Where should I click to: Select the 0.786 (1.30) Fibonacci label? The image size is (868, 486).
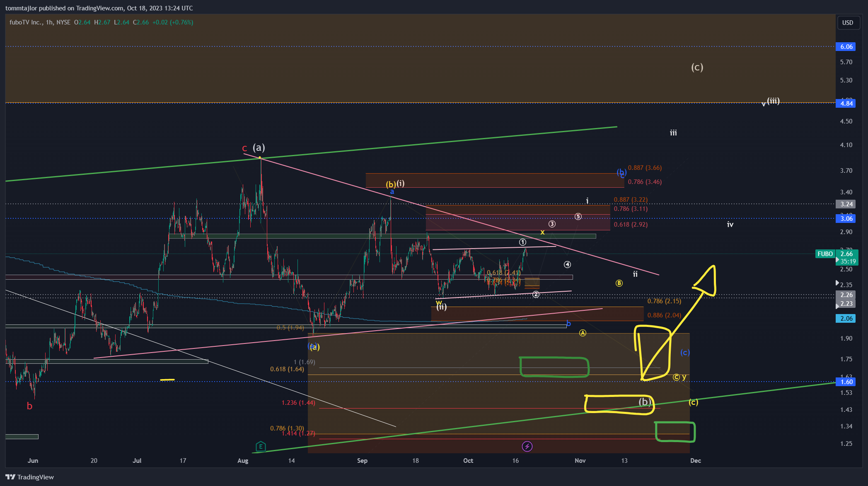tap(287, 428)
